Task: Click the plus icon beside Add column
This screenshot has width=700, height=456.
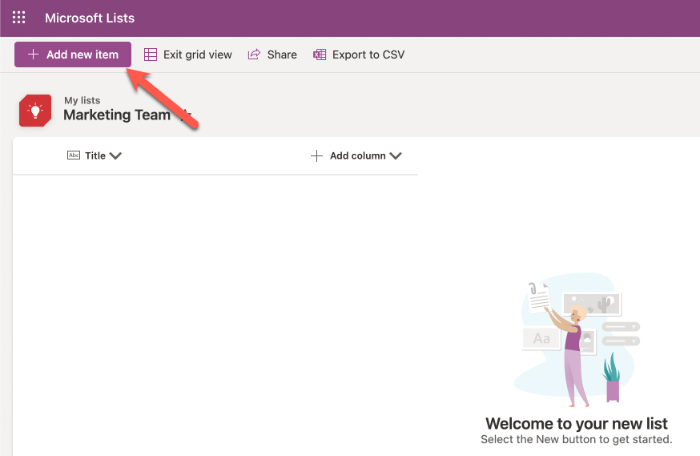Action: coord(317,156)
